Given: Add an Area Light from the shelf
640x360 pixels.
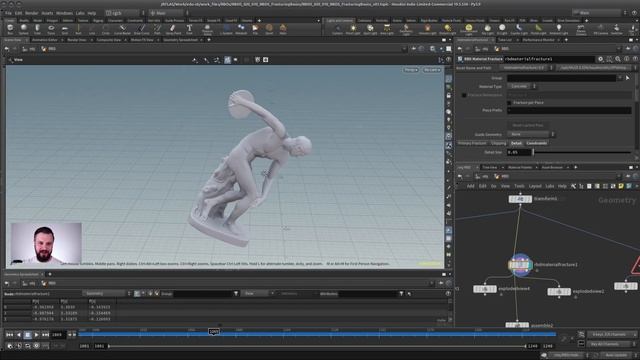Looking at the screenshot, I should click(x=387, y=29).
